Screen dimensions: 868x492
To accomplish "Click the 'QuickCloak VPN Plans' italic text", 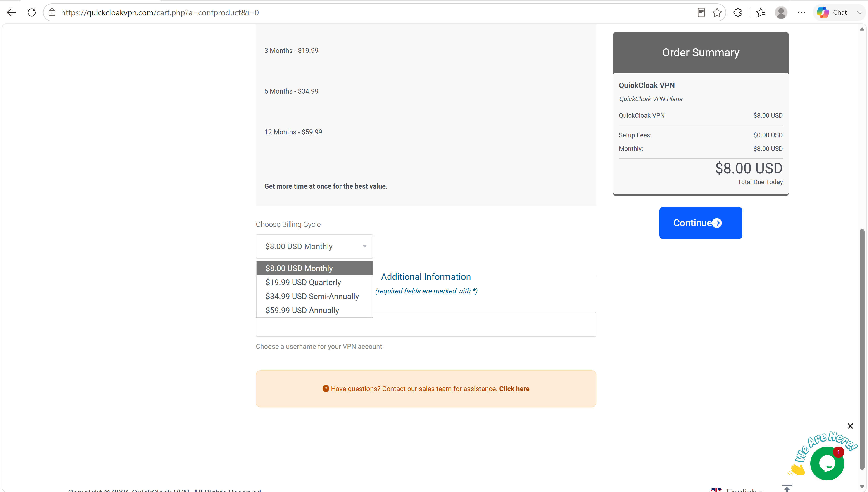I will (650, 99).
